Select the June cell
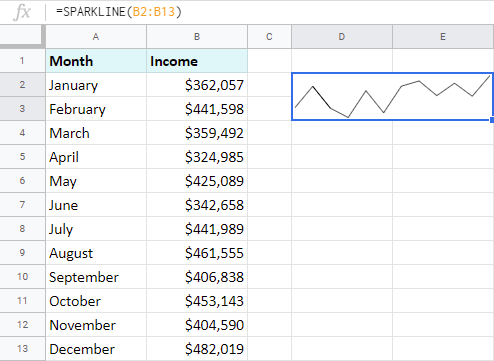The image size is (494, 361). pos(96,205)
